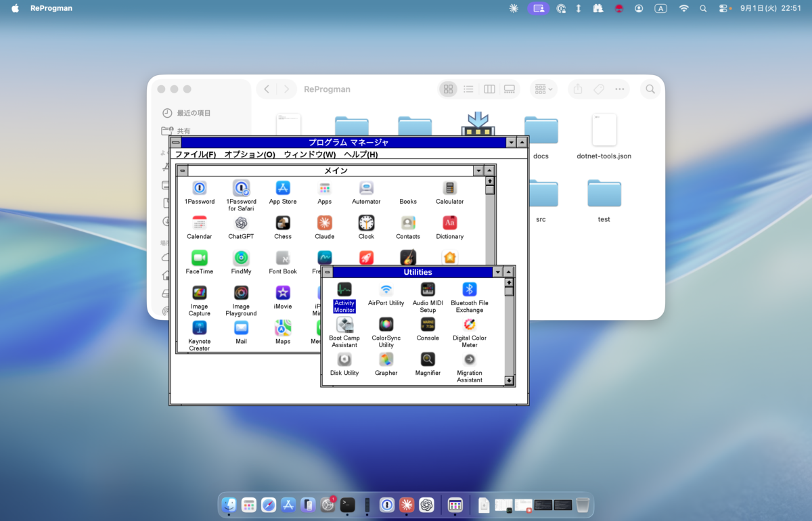812x521 pixels.
Task: Open the docs folder in Finder
Action: click(x=541, y=130)
